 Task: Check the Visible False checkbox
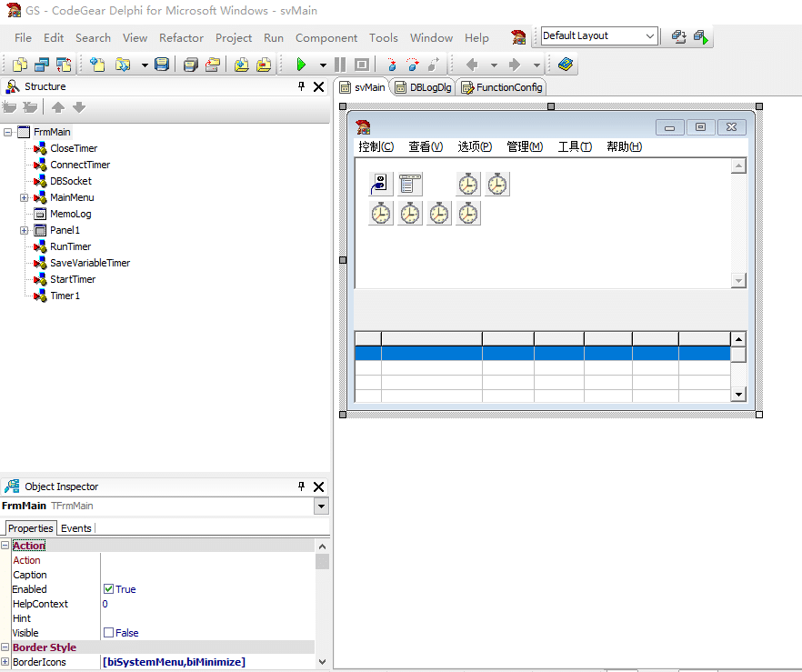pyautogui.click(x=108, y=633)
